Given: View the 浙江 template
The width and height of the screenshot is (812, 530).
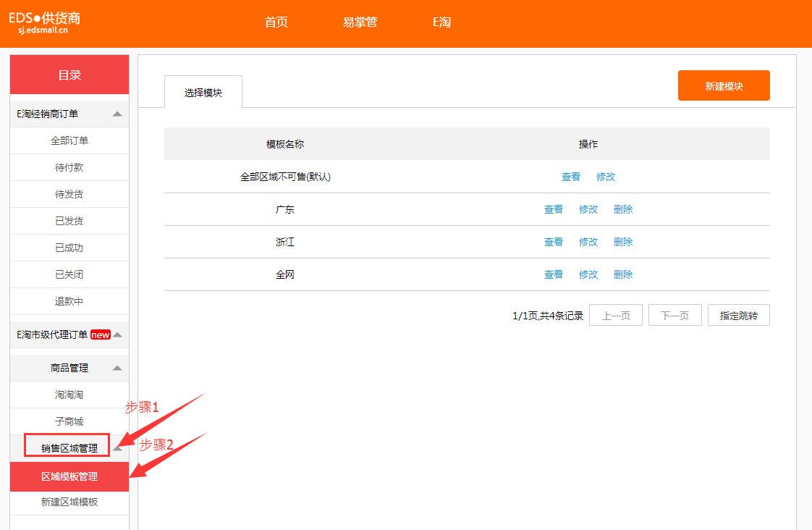Looking at the screenshot, I should click(x=553, y=242).
